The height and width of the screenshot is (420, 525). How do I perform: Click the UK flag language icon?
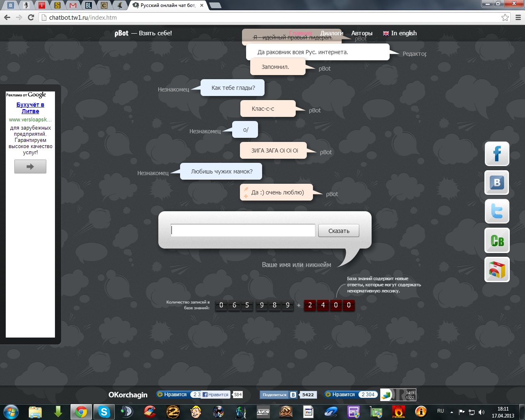pyautogui.click(x=386, y=33)
